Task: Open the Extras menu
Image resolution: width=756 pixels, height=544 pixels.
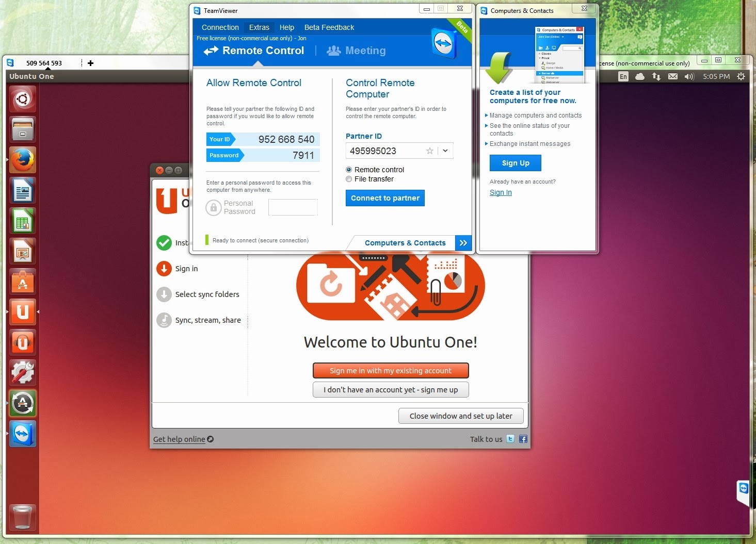Action: (x=259, y=27)
